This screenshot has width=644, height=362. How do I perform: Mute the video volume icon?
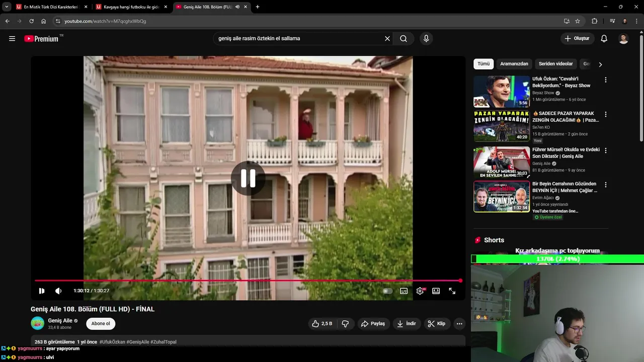click(x=58, y=291)
